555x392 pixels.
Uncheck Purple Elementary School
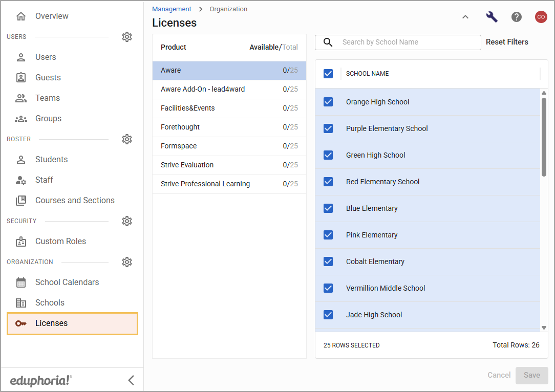coord(328,128)
